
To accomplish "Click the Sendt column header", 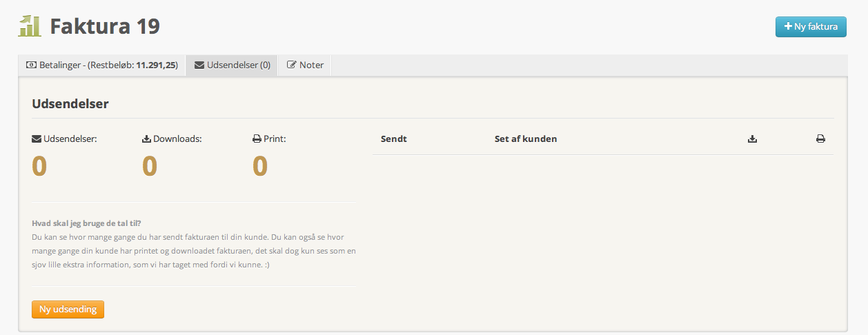I will coord(393,139).
